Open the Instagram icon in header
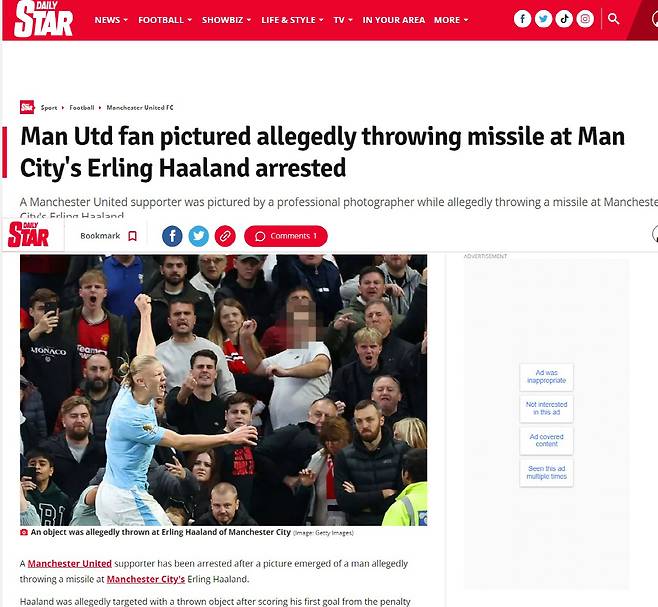The height and width of the screenshot is (607, 658). (x=585, y=19)
